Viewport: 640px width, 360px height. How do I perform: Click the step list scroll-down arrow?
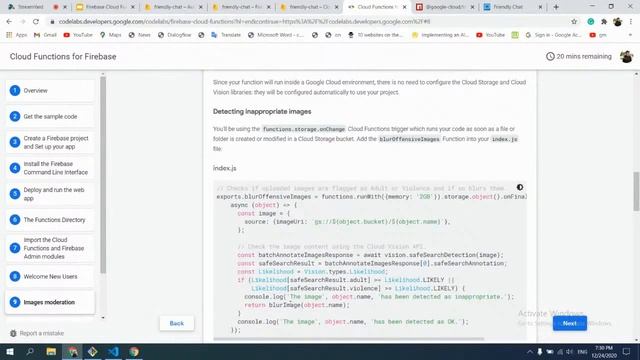click(103, 317)
